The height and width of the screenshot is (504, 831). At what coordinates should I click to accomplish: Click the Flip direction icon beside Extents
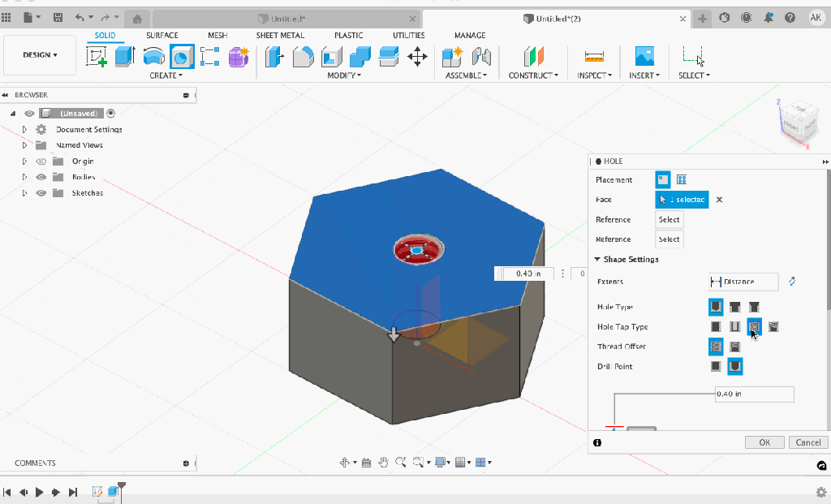792,282
